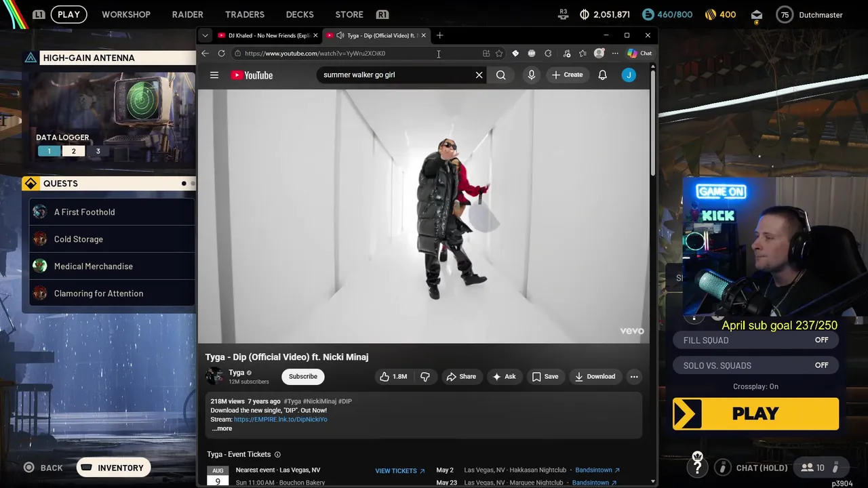868x488 pixels.
Task: Open the YouTube hamburger guide menu
Action: (x=214, y=75)
